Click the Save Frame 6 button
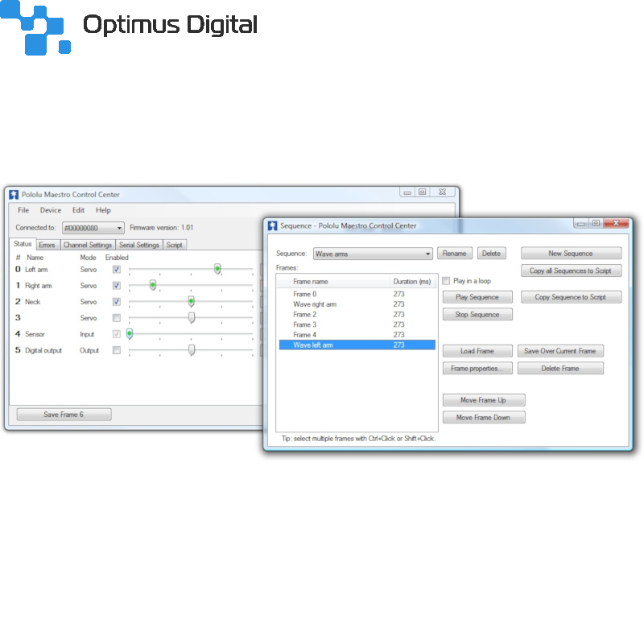Image resolution: width=644 pixels, height=644 pixels. pyautogui.click(x=64, y=415)
